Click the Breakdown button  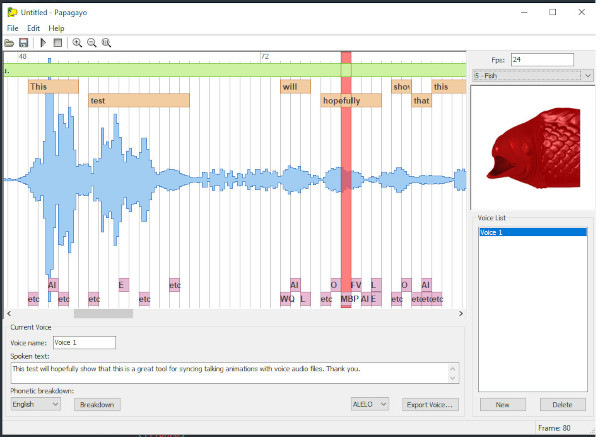click(97, 404)
